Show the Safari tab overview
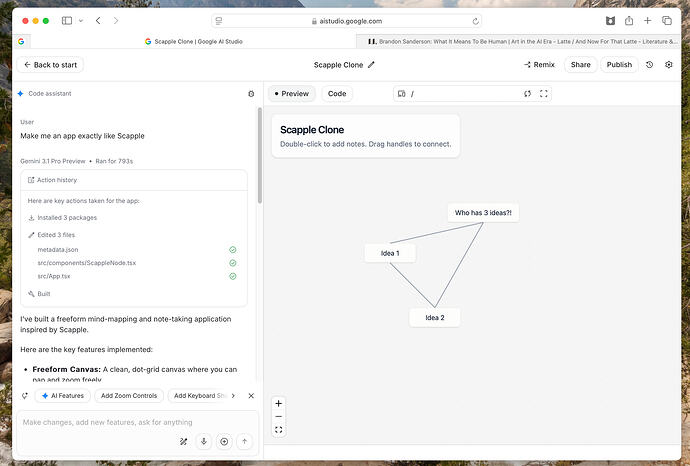Screen dimensions: 690x466 pyautogui.click(x=667, y=21)
